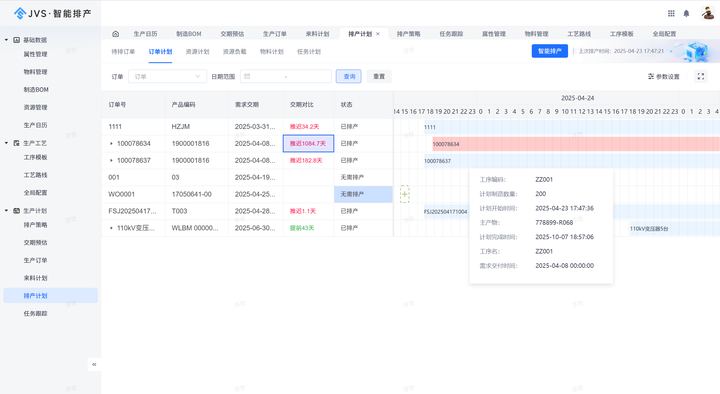Select 资源管理 in the sidebar
720x394 pixels.
35,107
